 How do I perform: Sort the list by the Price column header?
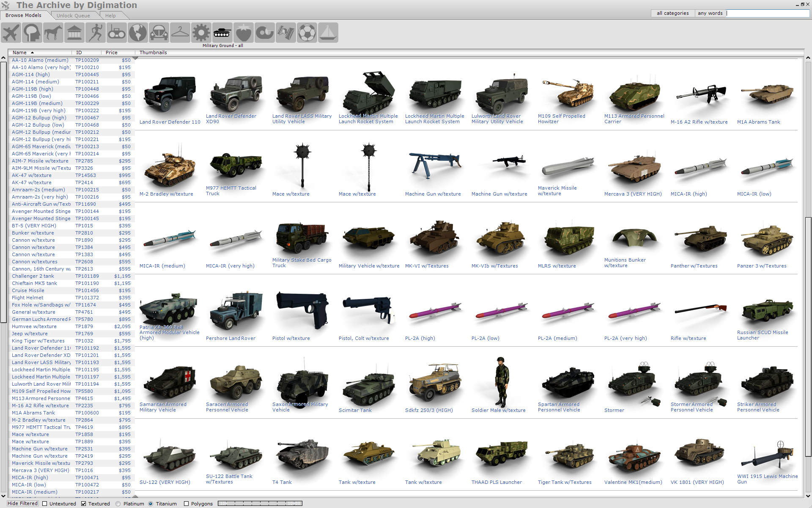(118, 52)
